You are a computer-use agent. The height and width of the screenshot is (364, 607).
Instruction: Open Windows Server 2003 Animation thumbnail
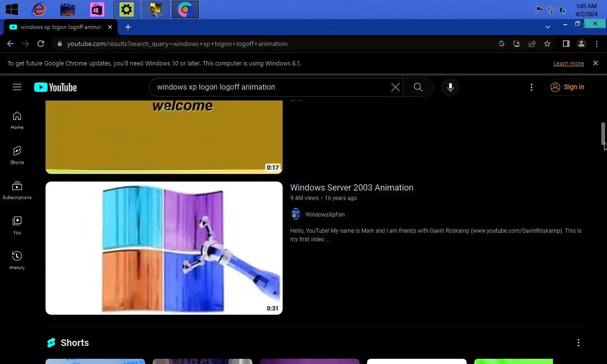tap(164, 248)
